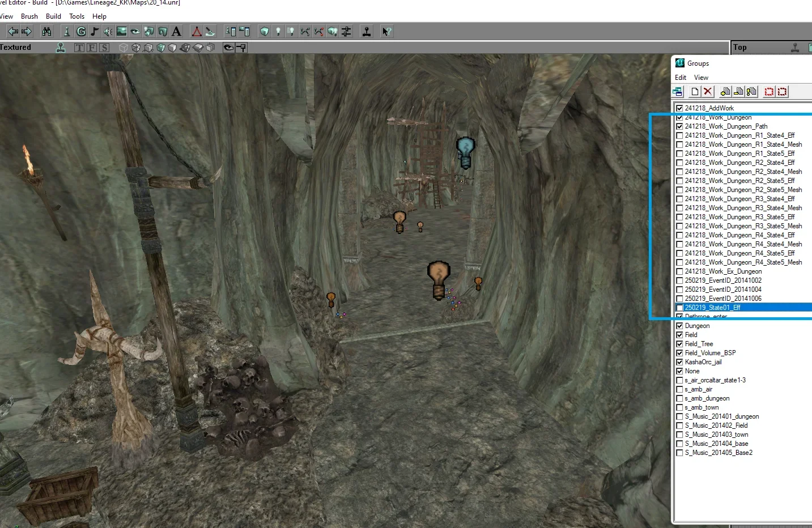Select 241218_Work_Dungeon_R3_State5_Mesh row
This screenshot has width=812, height=528.
point(743,226)
